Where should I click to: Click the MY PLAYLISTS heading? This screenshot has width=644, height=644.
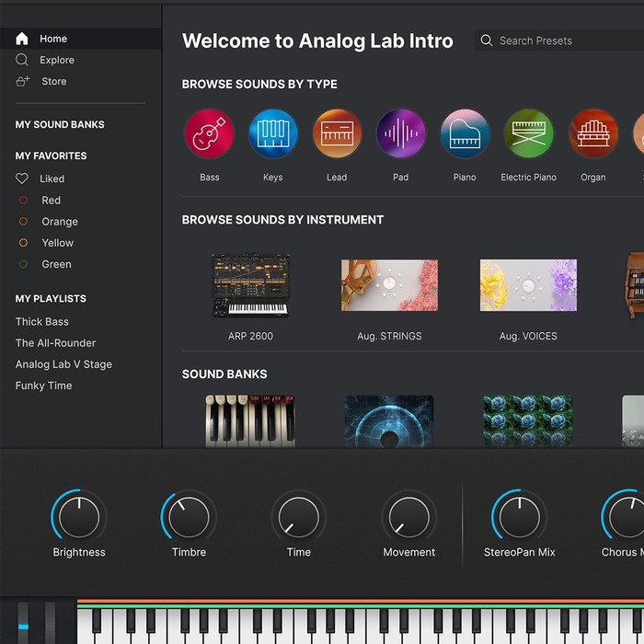click(x=51, y=299)
